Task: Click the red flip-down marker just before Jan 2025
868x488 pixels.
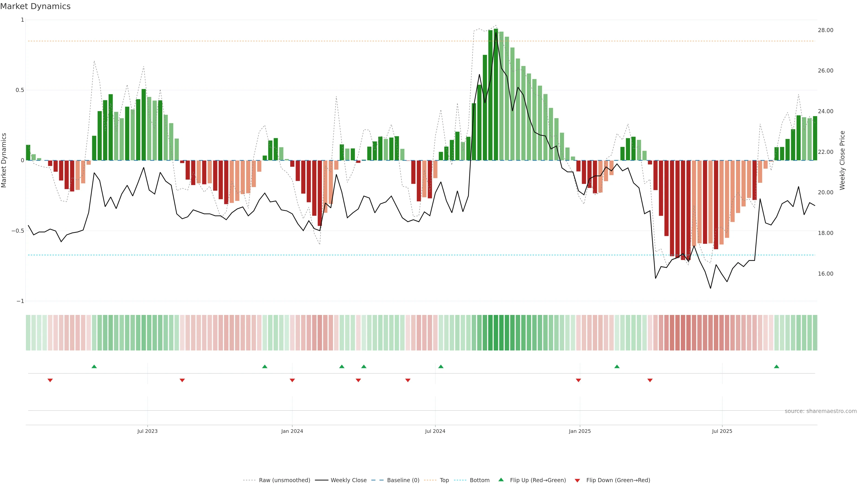Action: [x=578, y=380]
